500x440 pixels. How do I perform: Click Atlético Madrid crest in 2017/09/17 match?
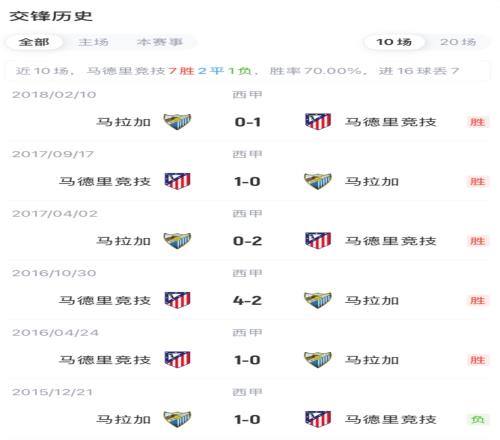(x=178, y=181)
